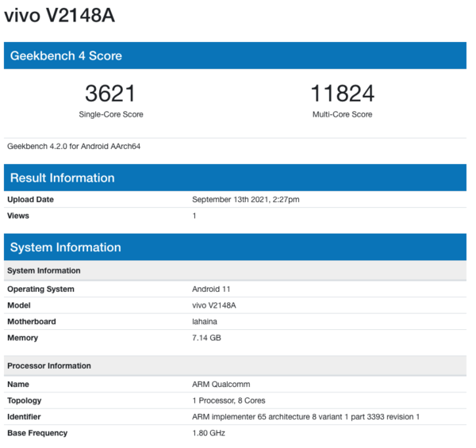476x448 pixels.
Task: Click the multi-core score value 11824
Action: (342, 94)
